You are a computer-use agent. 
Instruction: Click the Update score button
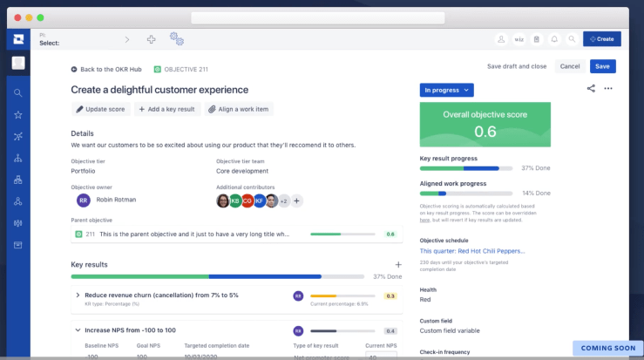point(100,109)
